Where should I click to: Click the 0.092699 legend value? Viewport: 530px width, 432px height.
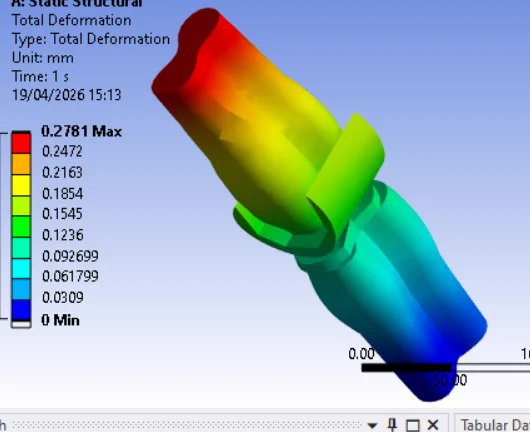[x=70, y=256]
